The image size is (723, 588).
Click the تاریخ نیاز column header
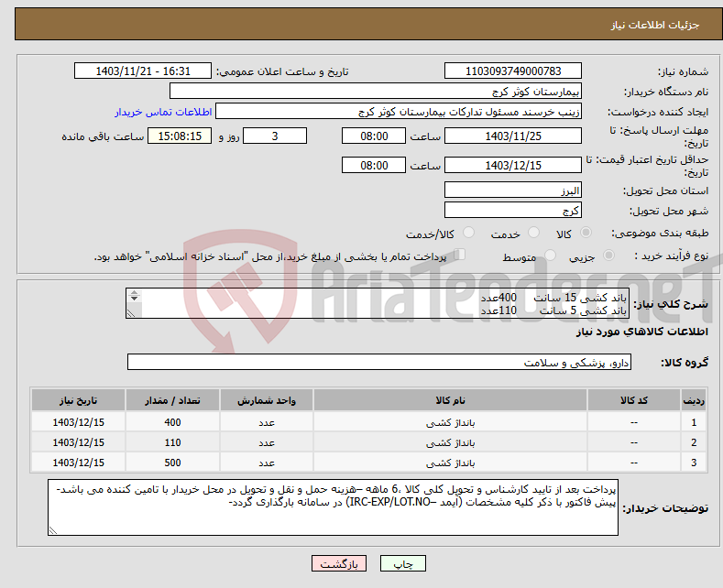[x=79, y=400]
